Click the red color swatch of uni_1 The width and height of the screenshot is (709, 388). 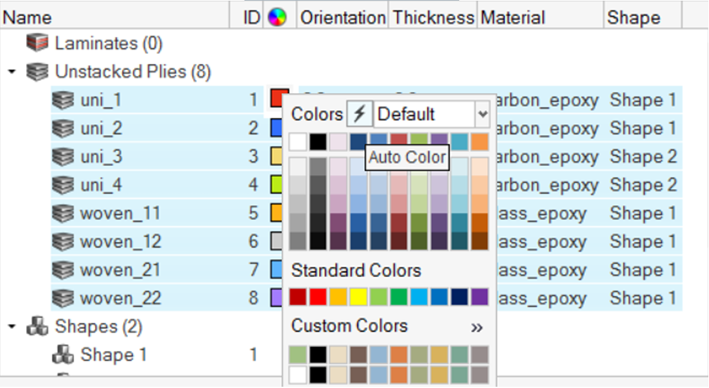[279, 99]
